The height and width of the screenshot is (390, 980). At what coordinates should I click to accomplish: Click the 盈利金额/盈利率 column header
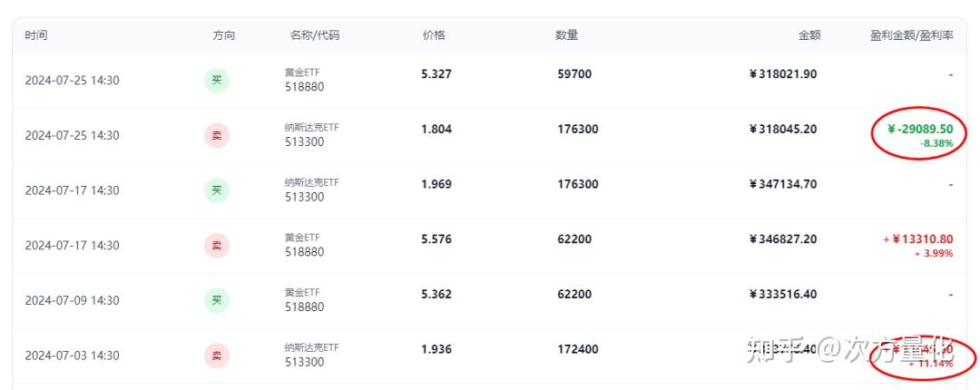[x=911, y=35]
